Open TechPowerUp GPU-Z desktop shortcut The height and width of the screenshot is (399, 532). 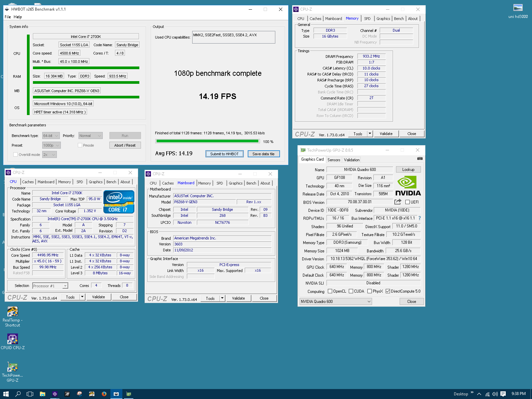tap(12, 372)
